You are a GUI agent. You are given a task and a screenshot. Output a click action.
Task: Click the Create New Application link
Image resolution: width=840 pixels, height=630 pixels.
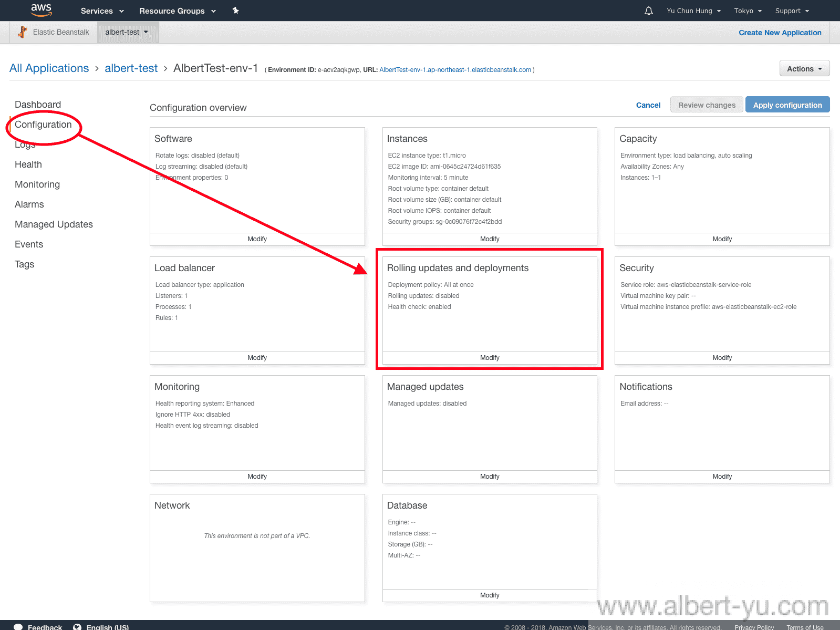click(780, 33)
